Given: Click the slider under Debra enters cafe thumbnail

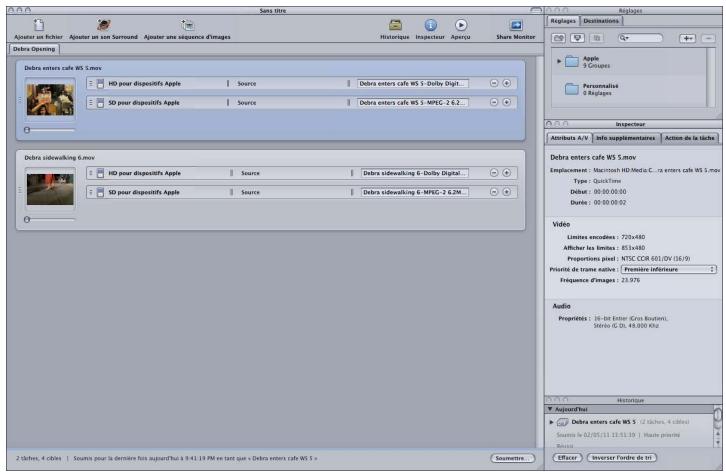Looking at the screenshot, I should pyautogui.click(x=49, y=130).
